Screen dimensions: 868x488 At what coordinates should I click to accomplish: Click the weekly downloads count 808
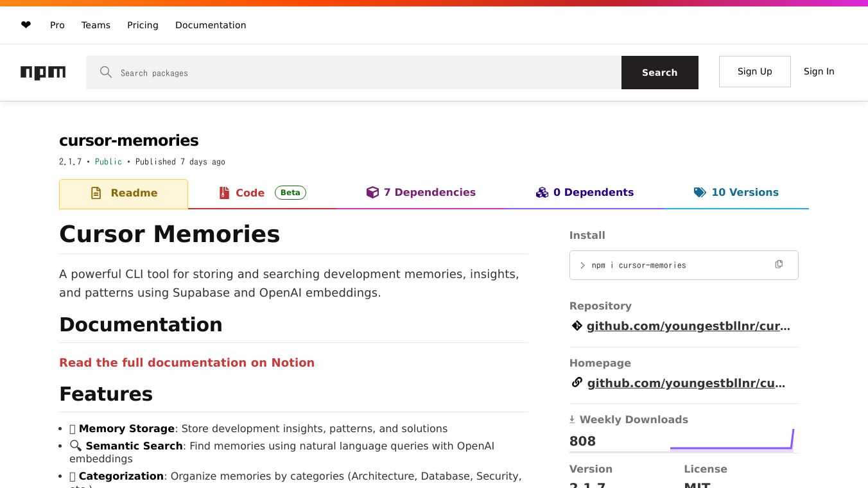coord(582,441)
